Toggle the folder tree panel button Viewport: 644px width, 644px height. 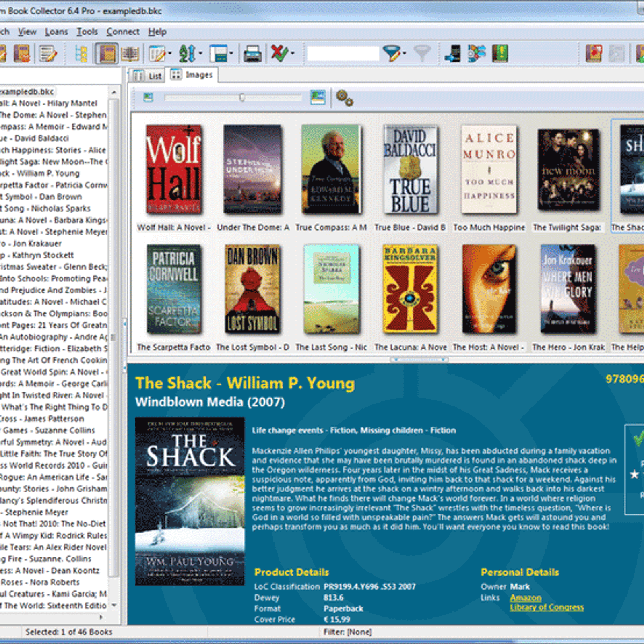coord(81,54)
